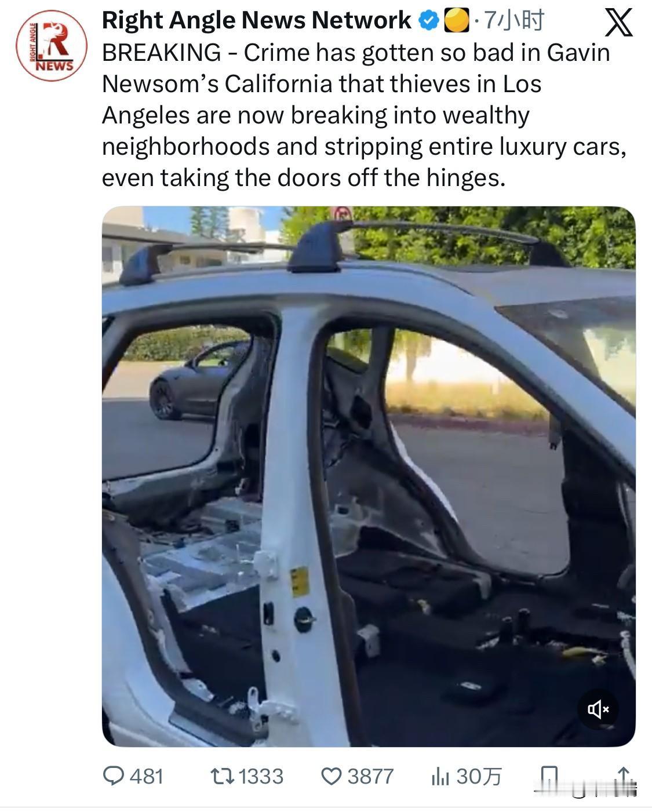Play the stripped white car video

[x=369, y=476]
